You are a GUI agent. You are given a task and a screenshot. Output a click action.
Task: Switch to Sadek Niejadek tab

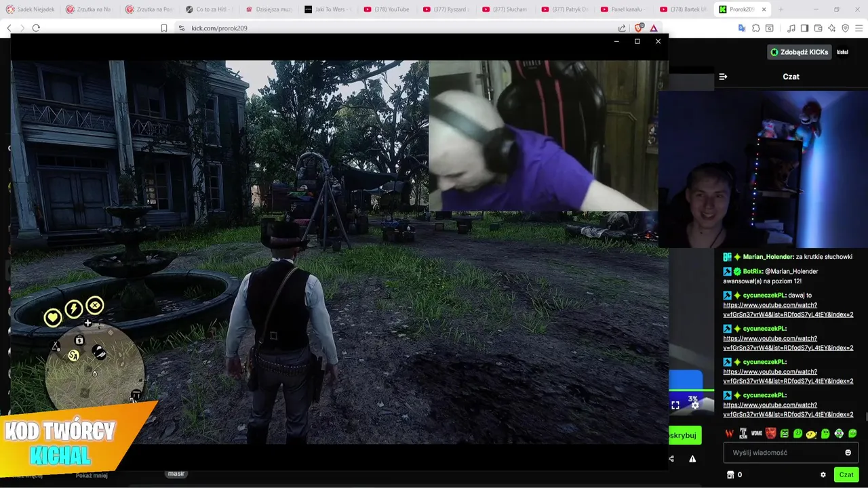click(31, 9)
